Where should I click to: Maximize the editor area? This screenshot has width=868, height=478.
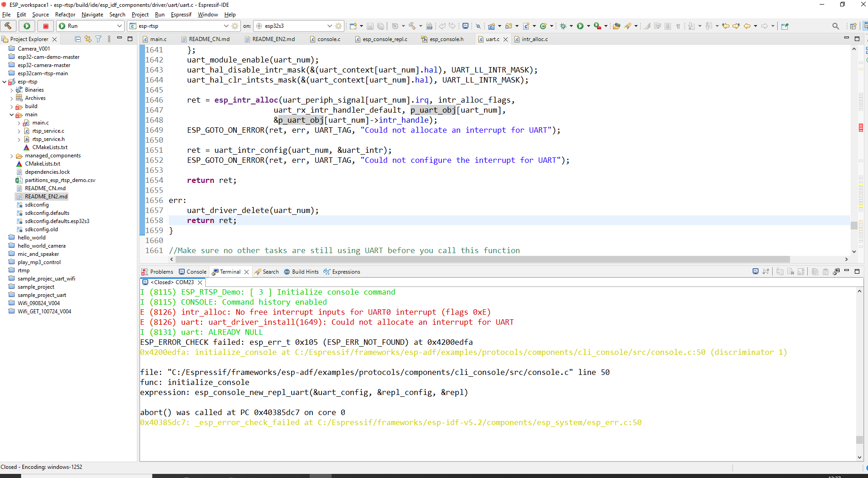click(857, 39)
